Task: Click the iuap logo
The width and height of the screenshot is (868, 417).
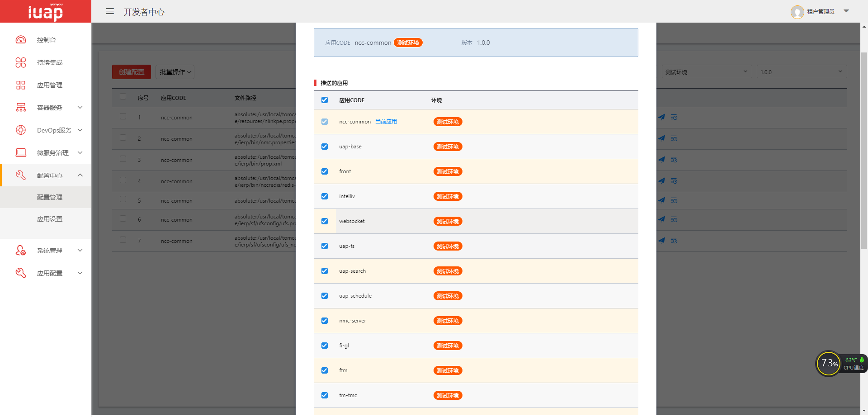Action: point(45,11)
